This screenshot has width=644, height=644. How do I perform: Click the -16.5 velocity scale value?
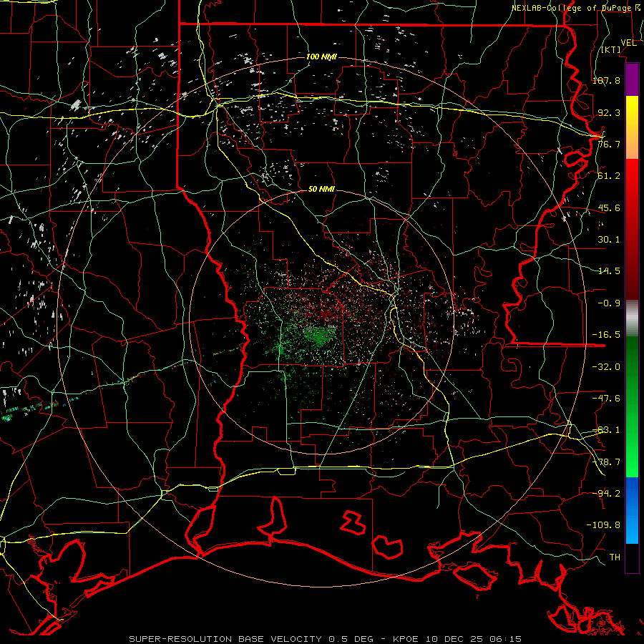[x=606, y=335]
